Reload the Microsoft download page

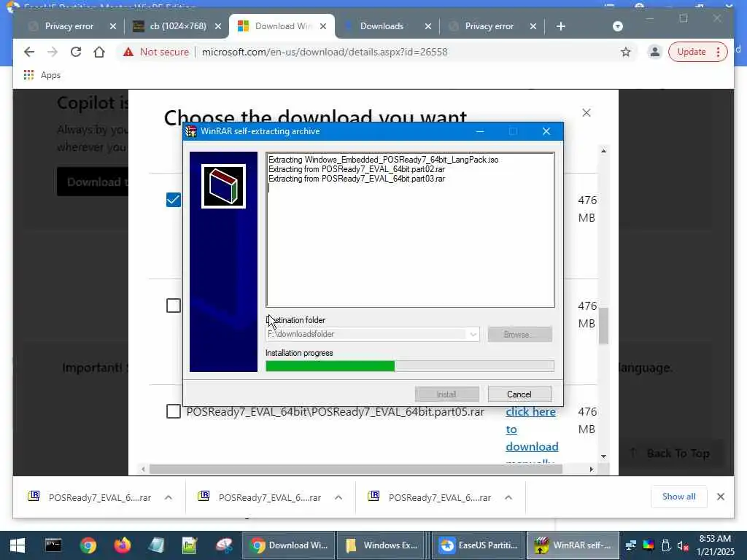[76, 52]
